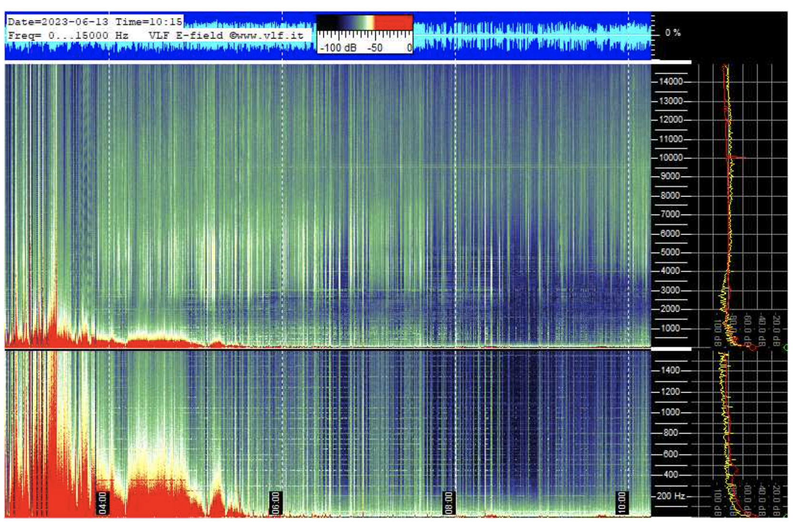Click the 14000 frequency axis label

click(x=671, y=81)
